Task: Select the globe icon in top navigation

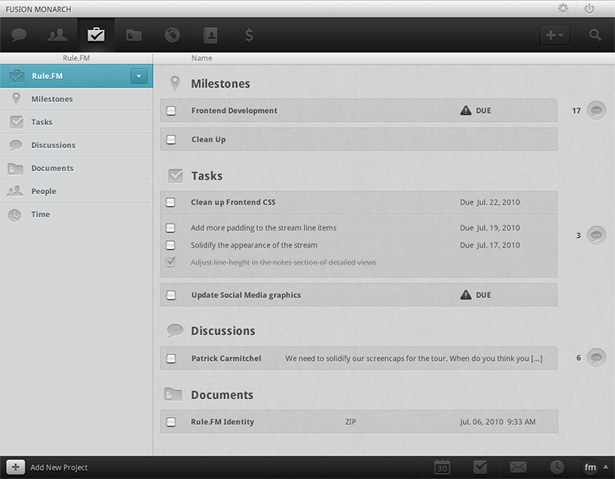Action: point(172,35)
